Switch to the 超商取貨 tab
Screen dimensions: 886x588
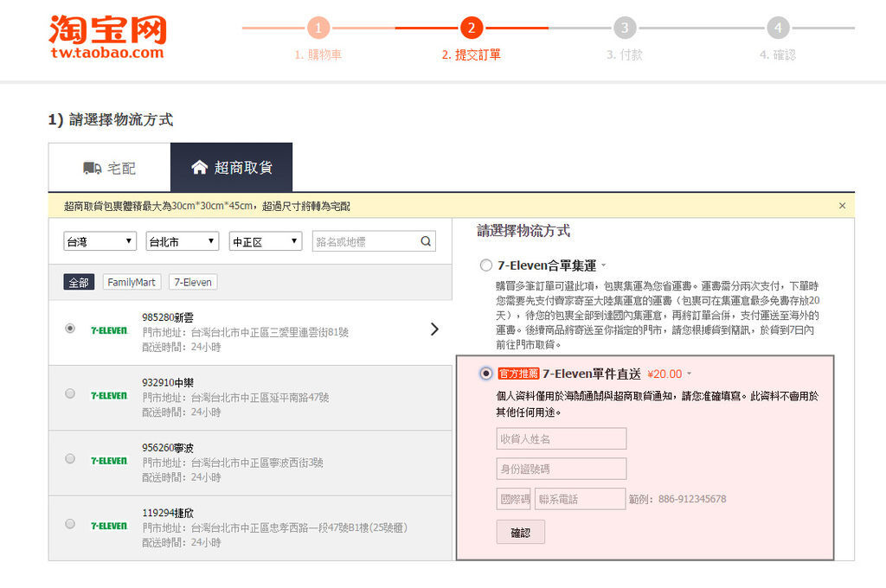[x=232, y=167]
